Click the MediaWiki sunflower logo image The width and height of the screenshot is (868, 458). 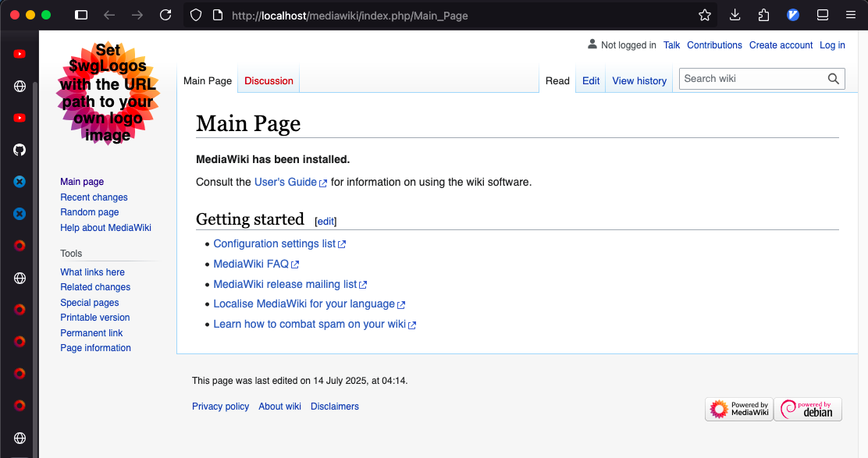point(108,93)
